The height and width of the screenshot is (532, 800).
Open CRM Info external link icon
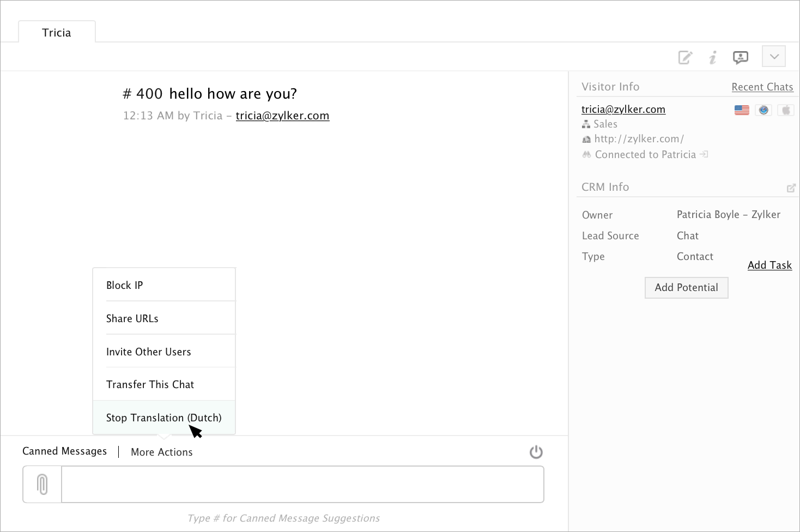tap(791, 188)
